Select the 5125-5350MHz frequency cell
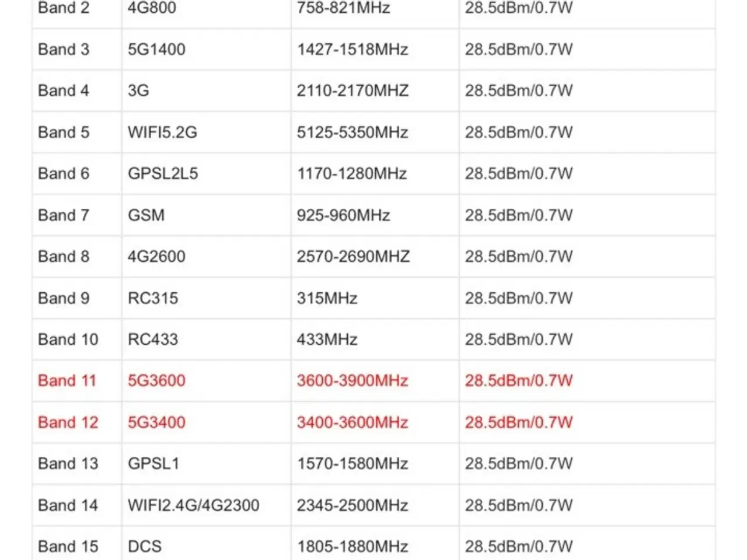 click(352, 132)
